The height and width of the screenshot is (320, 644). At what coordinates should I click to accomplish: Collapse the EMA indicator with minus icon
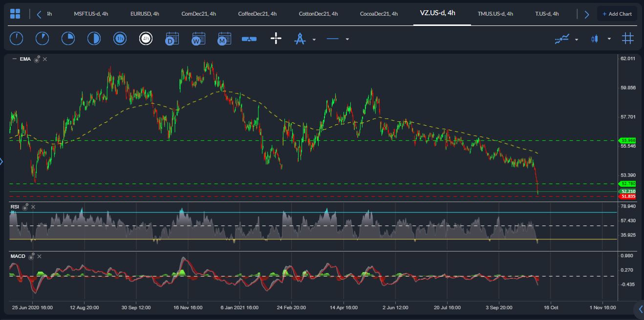14,59
